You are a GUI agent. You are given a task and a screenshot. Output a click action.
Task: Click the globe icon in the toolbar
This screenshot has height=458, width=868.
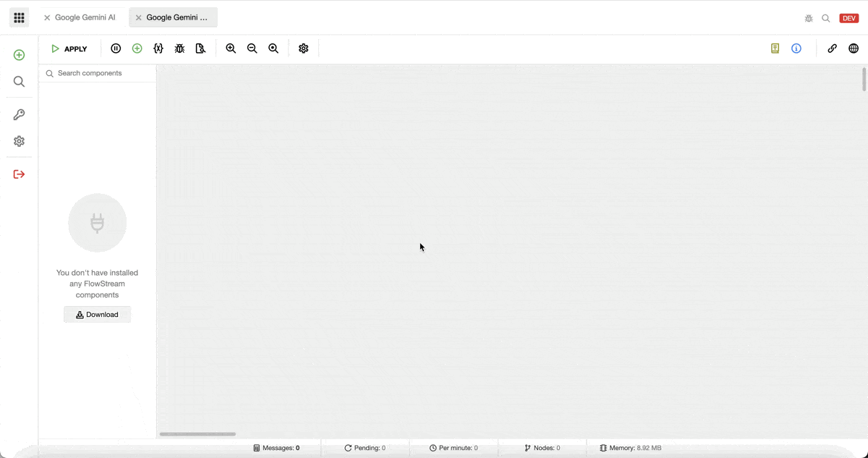tap(854, 48)
